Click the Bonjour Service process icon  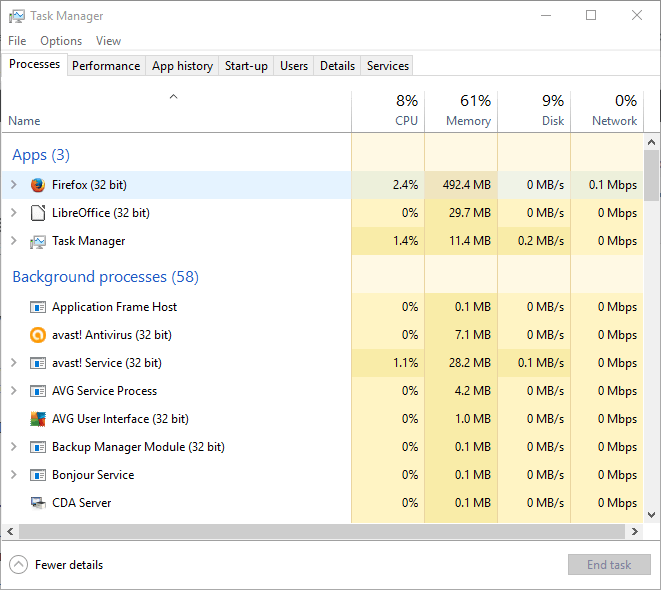click(x=38, y=475)
